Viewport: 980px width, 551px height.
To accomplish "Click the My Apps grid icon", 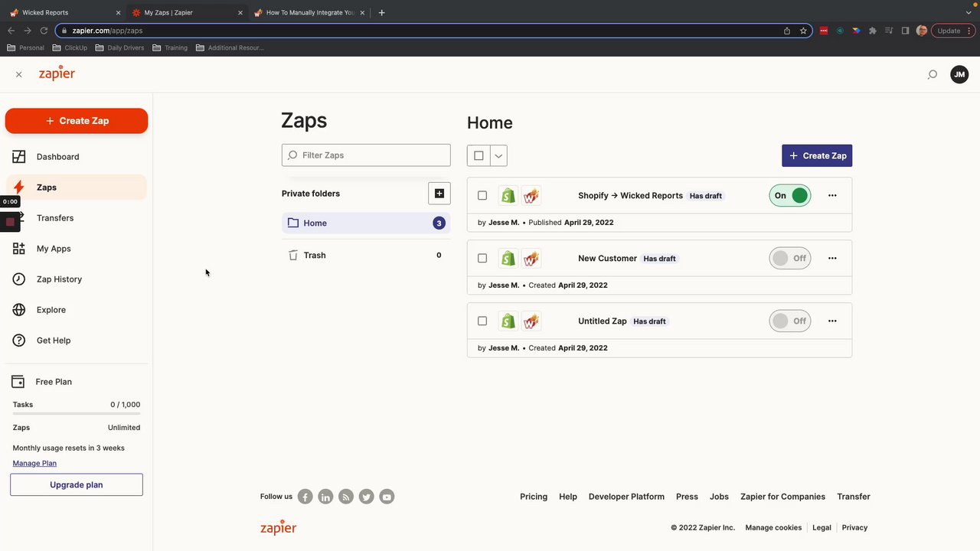I will click(19, 249).
